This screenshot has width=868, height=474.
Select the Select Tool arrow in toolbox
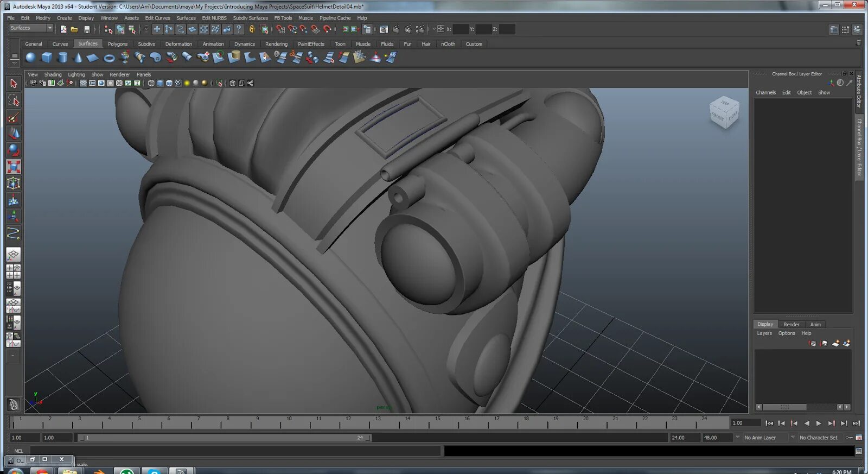pos(14,83)
